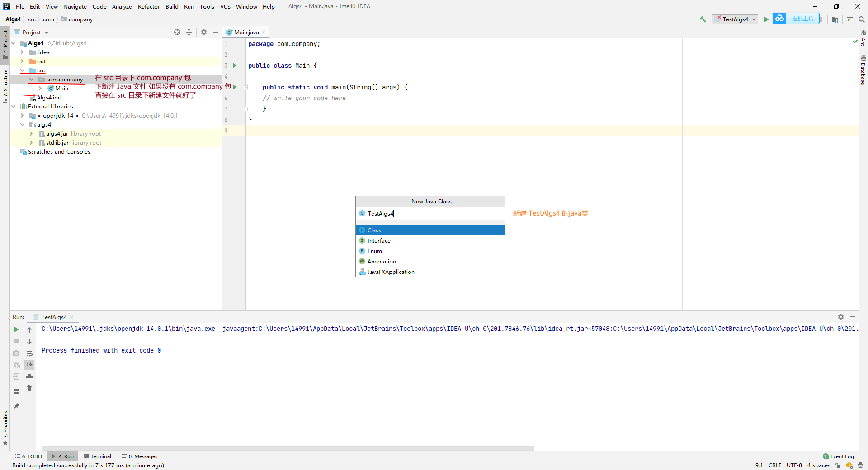The height and width of the screenshot is (470, 868).
Task: Open the VCS menu
Action: 225,6
